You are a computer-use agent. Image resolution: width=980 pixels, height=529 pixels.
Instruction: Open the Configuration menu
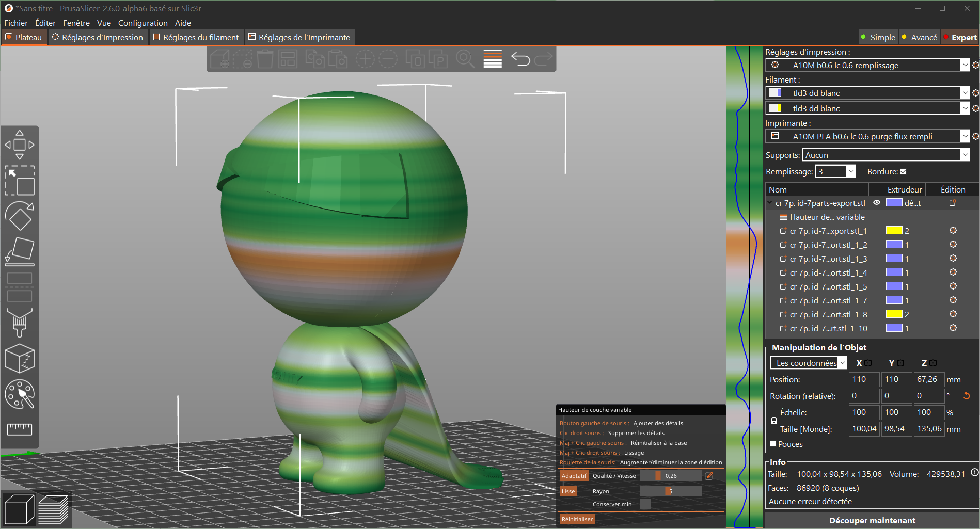pyautogui.click(x=143, y=23)
